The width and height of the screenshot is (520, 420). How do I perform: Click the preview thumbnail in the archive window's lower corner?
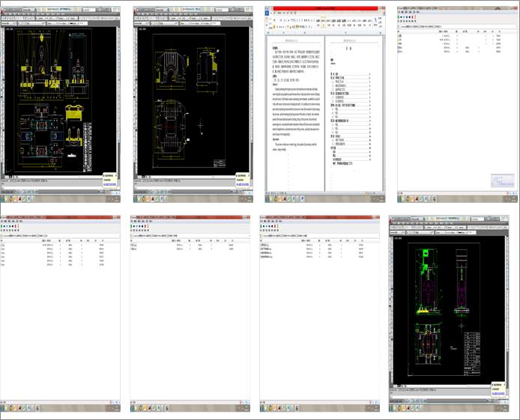point(503,181)
